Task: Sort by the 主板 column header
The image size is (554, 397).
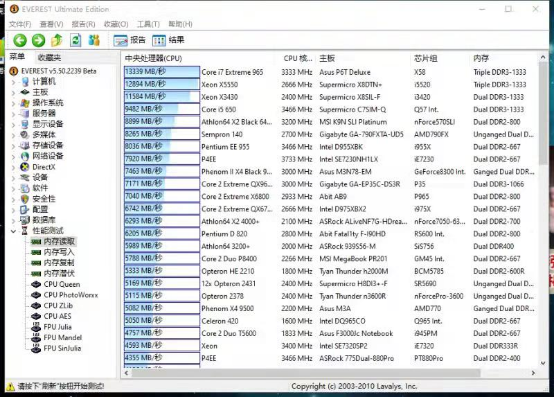Action: tap(327, 58)
